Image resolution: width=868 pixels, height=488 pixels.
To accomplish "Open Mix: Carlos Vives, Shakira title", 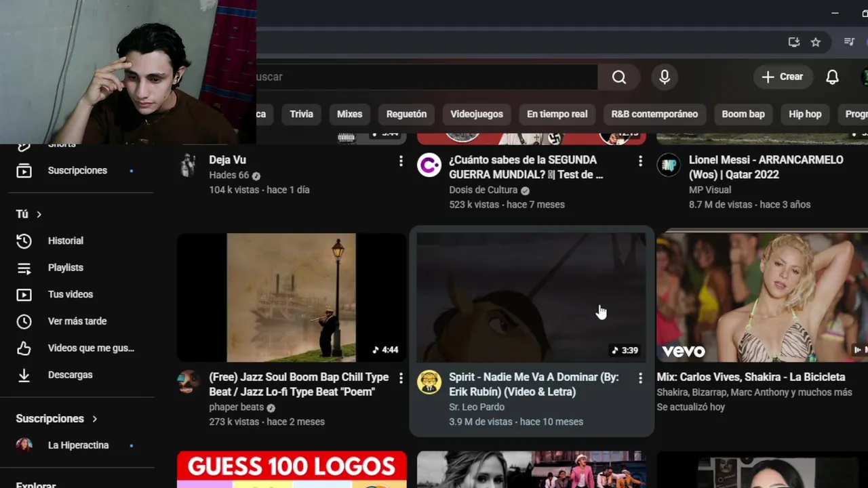I will tap(751, 377).
